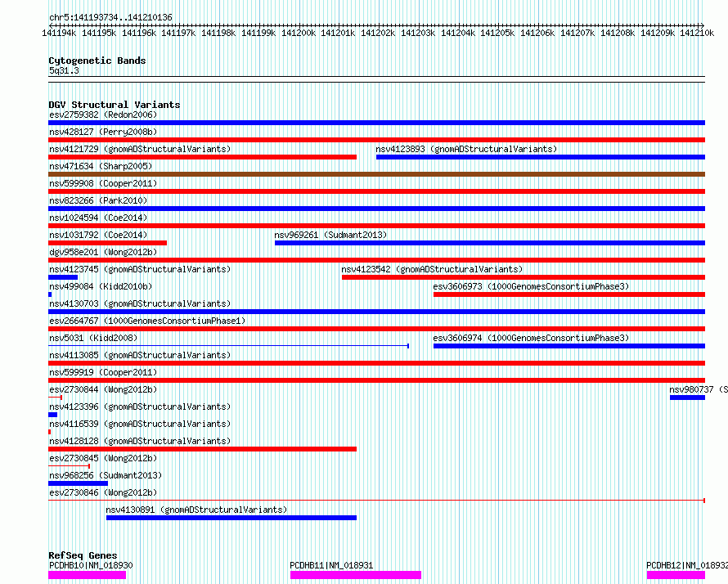Select the magenta PCDHB10 gene bar
The image size is (728, 584).
(87, 575)
